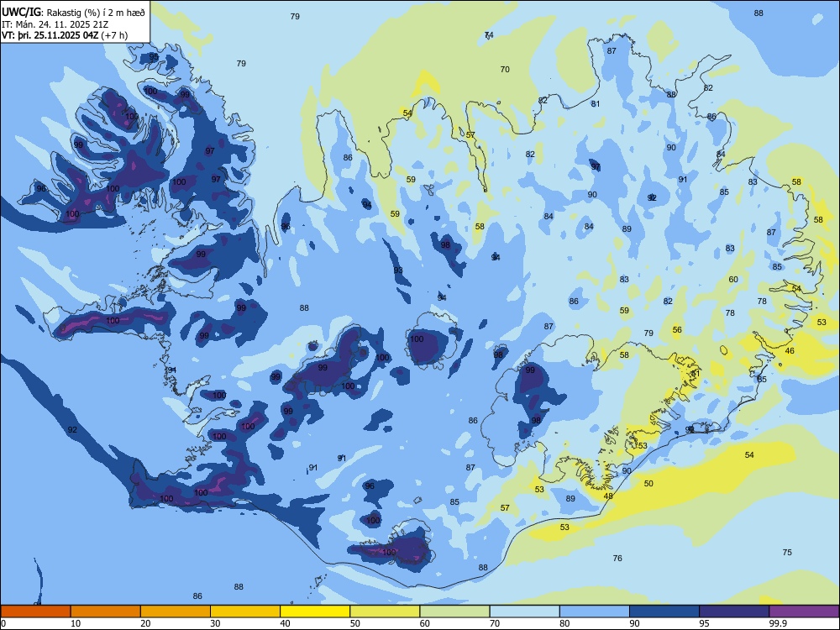The height and width of the screenshot is (630, 840).
Task: Click the legend label '99.9'
Action: [778, 623]
